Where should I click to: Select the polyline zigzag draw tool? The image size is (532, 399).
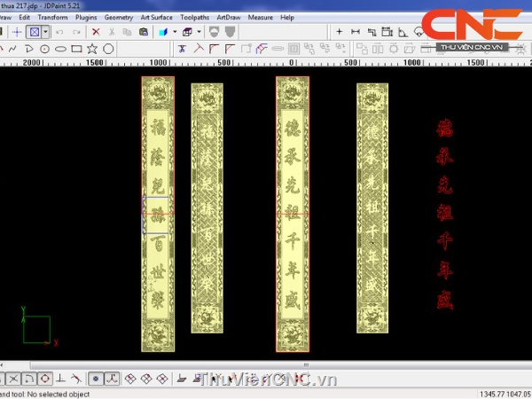(x=12, y=49)
